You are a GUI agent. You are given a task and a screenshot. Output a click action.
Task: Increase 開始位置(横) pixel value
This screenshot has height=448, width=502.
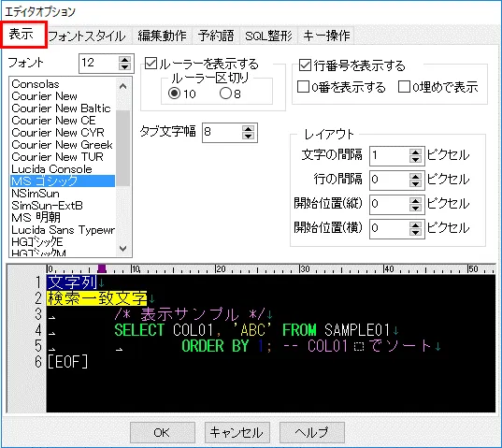tap(415, 224)
